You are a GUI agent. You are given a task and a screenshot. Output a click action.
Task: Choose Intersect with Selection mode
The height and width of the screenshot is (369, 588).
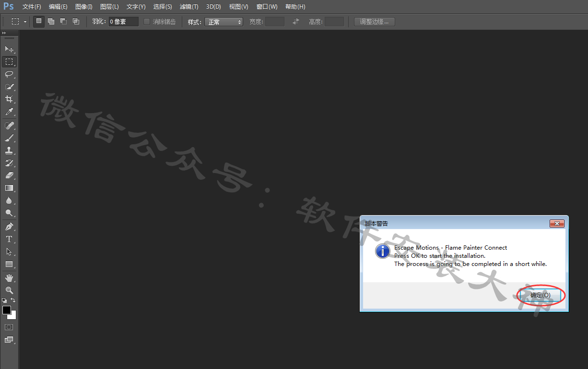pos(76,22)
